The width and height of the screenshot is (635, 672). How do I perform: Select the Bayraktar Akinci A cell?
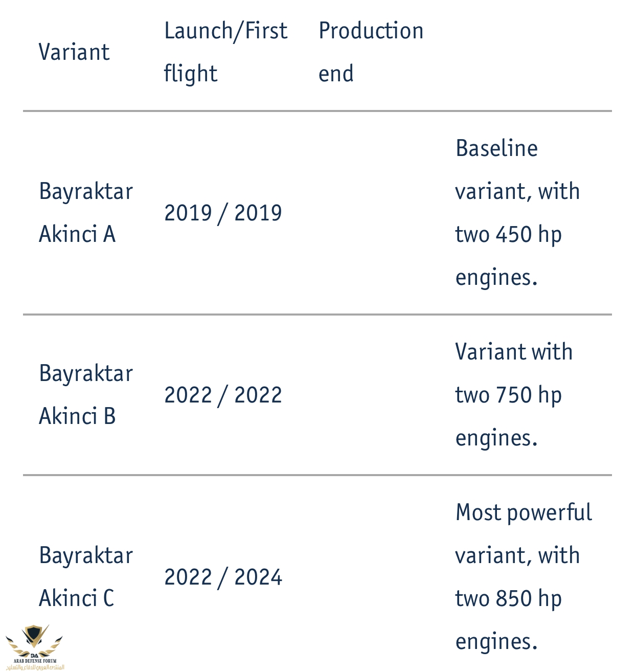pos(85,213)
